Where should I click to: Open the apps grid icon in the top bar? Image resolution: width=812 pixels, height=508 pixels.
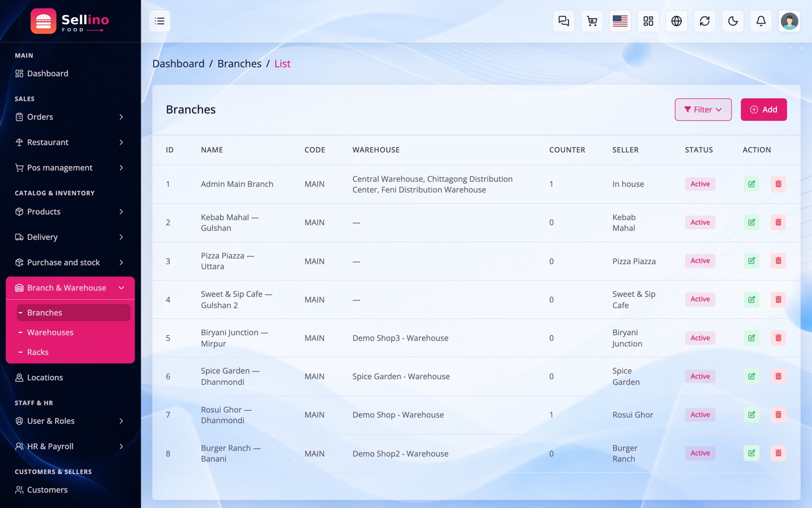(648, 21)
